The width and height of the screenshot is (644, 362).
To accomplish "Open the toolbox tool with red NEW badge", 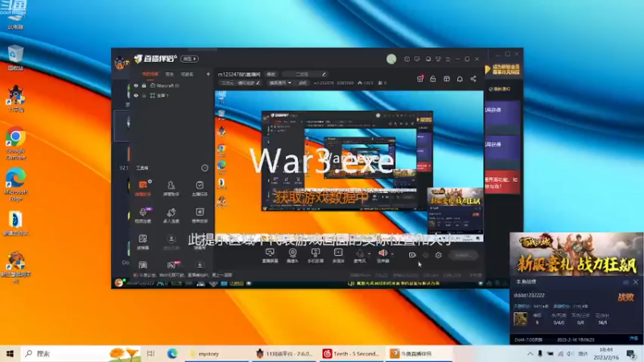I will tap(171, 265).
